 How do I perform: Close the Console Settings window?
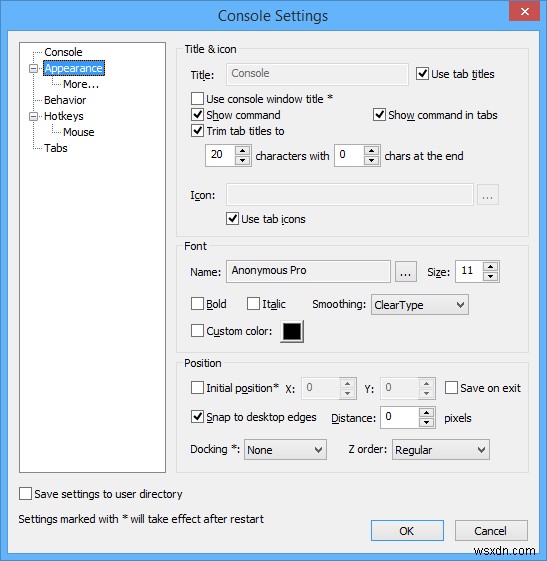click(525, 11)
